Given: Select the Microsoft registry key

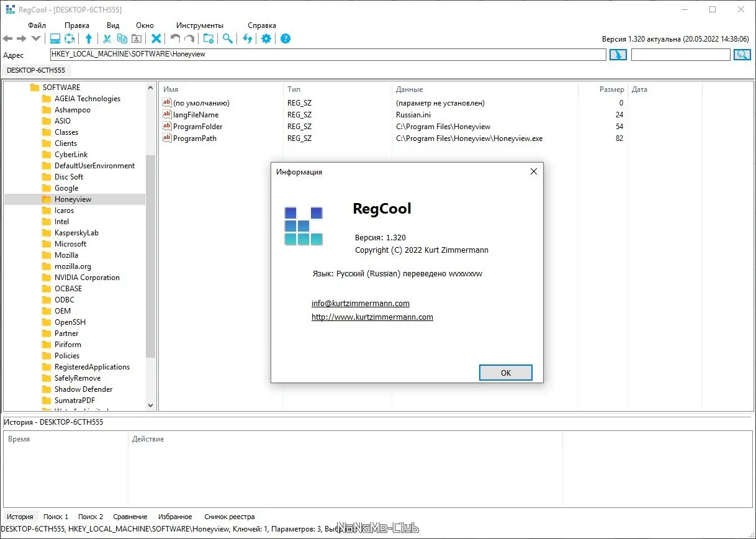Looking at the screenshot, I should pos(70,244).
